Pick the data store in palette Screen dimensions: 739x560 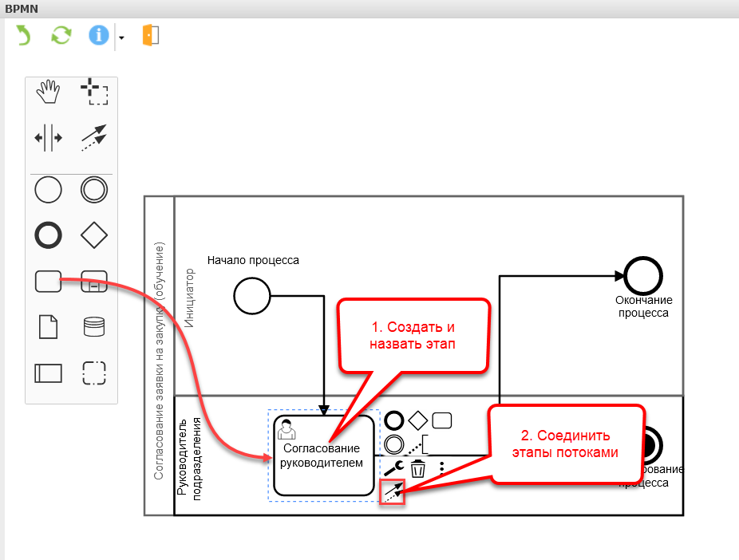click(95, 326)
